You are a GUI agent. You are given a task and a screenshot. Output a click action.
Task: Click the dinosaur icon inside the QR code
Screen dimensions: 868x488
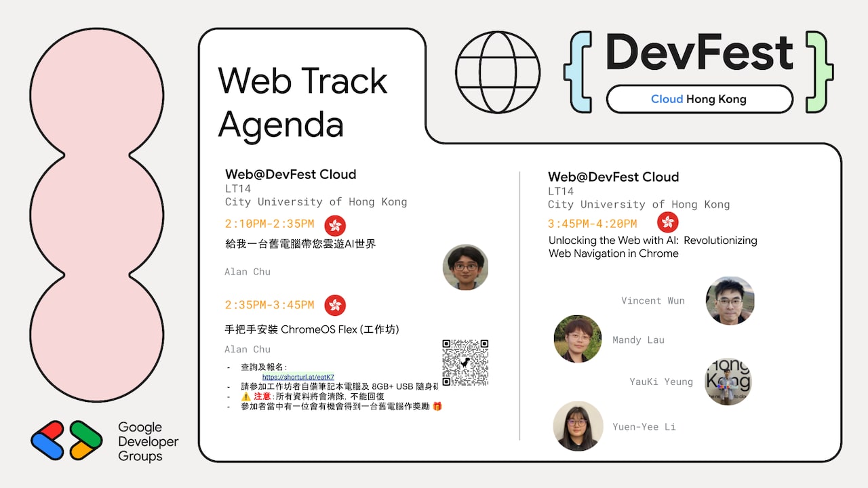pyautogui.click(x=466, y=361)
